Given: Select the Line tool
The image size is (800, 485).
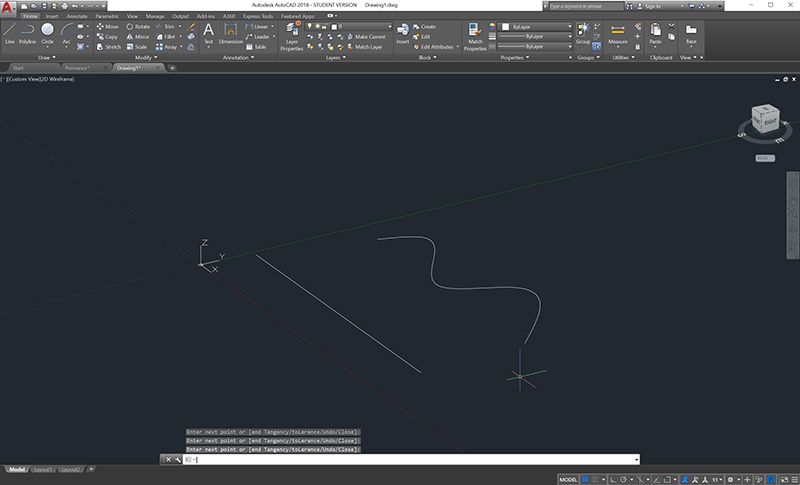Looking at the screenshot, I should 10,34.
